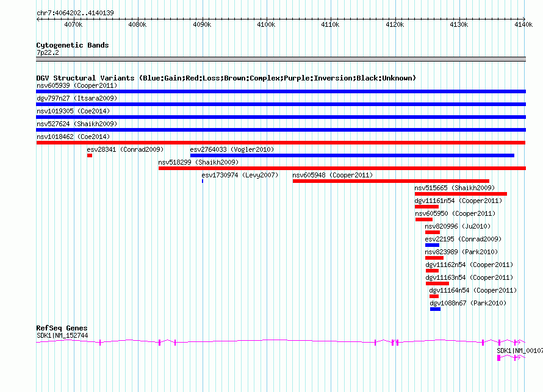543x392 pixels.
Task: Click the 4130k tick on the ruler
Action: (x=459, y=24)
